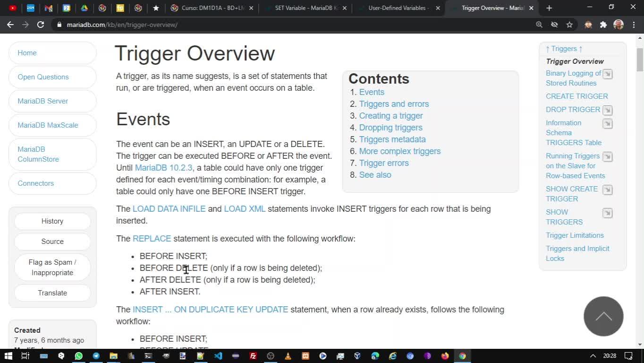This screenshot has height=363, width=644.
Task: Open Connectors in the left menu
Action: [x=52, y=183]
